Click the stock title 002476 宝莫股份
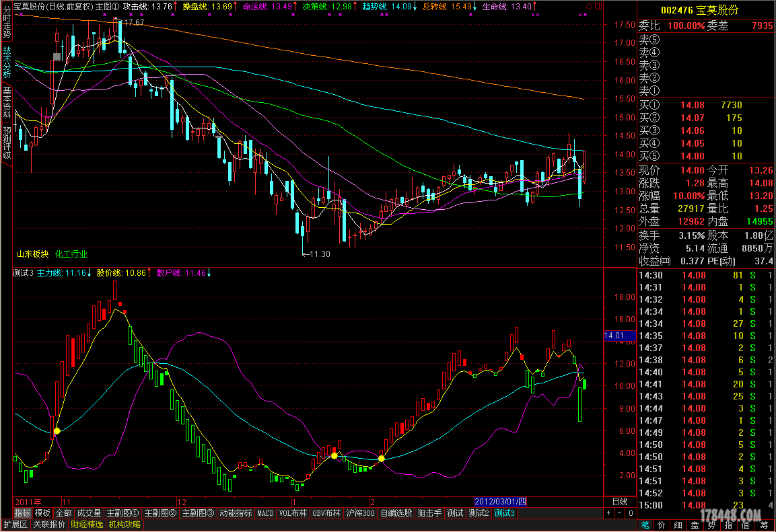776x532 pixels. coord(699,10)
